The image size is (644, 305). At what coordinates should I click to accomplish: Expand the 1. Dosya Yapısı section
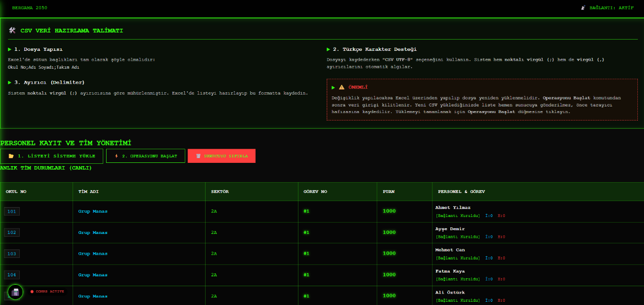(35, 49)
